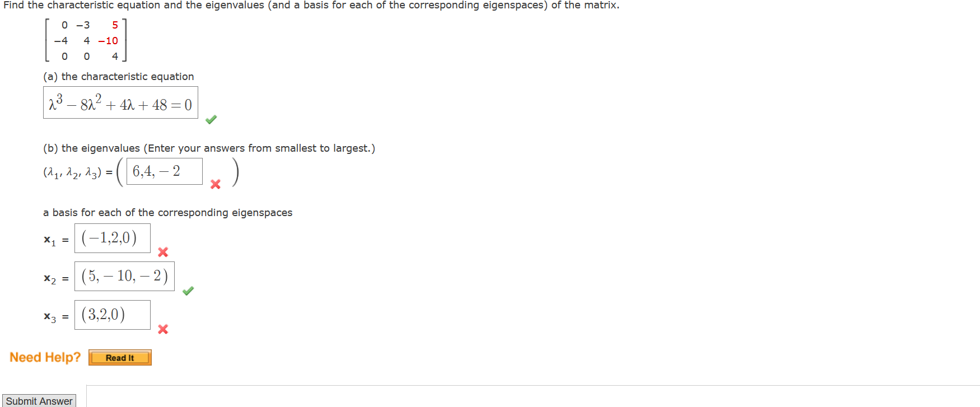
Task: Click the red X below the eigenvalues answer
Action: [x=215, y=185]
